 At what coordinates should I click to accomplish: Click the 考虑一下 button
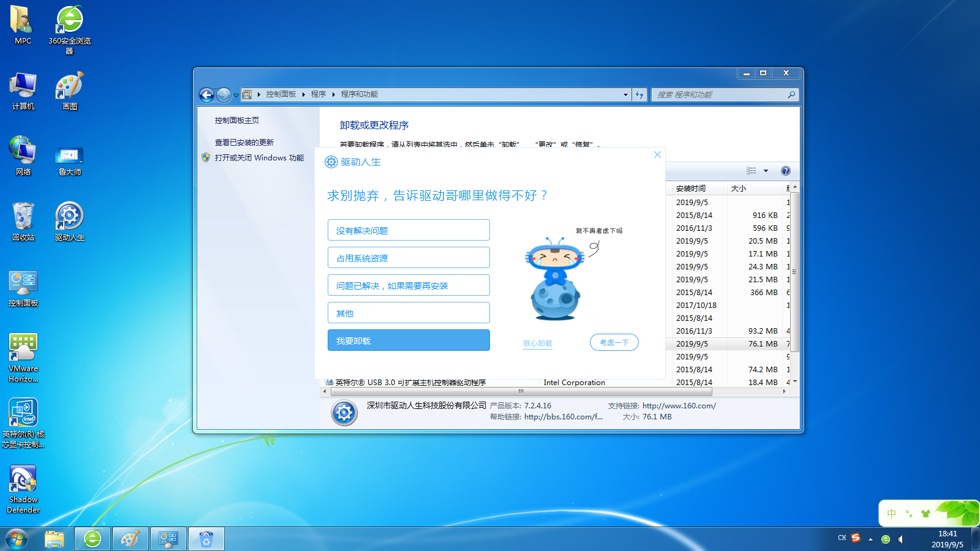coord(614,342)
